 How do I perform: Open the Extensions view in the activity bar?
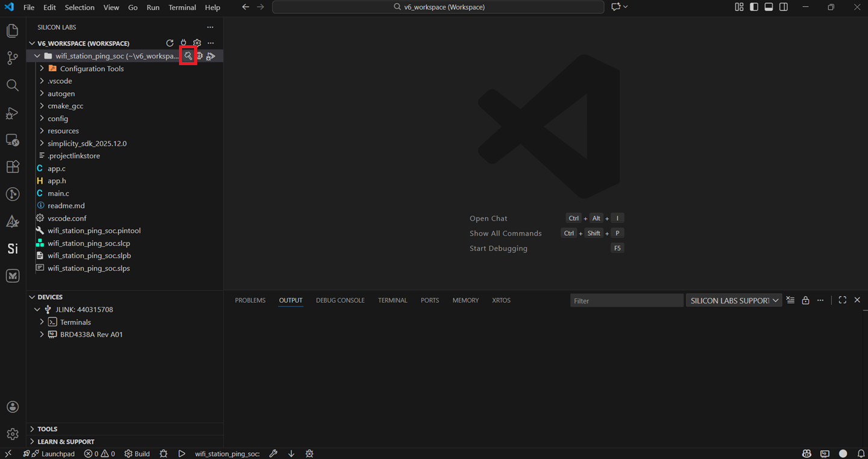tap(13, 167)
